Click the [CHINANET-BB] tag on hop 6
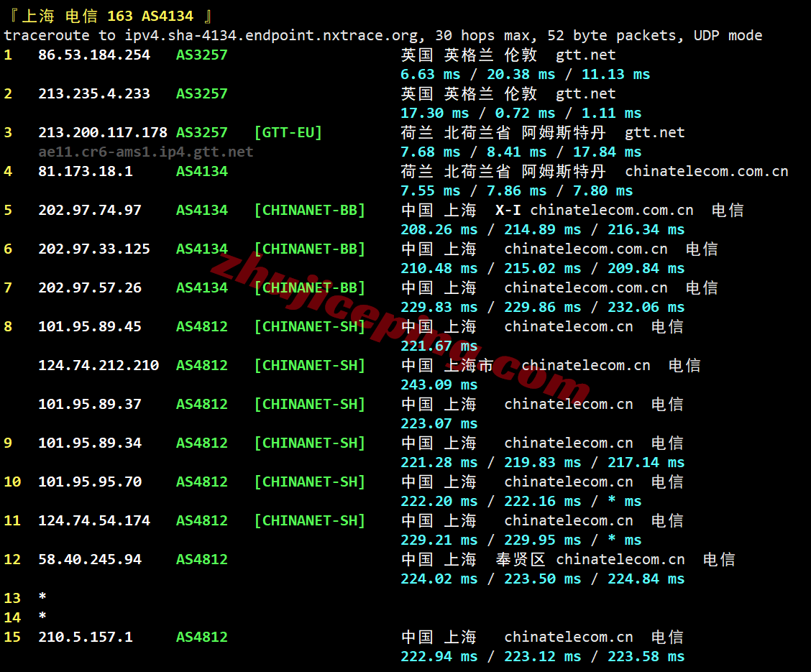811x672 pixels. [310, 249]
